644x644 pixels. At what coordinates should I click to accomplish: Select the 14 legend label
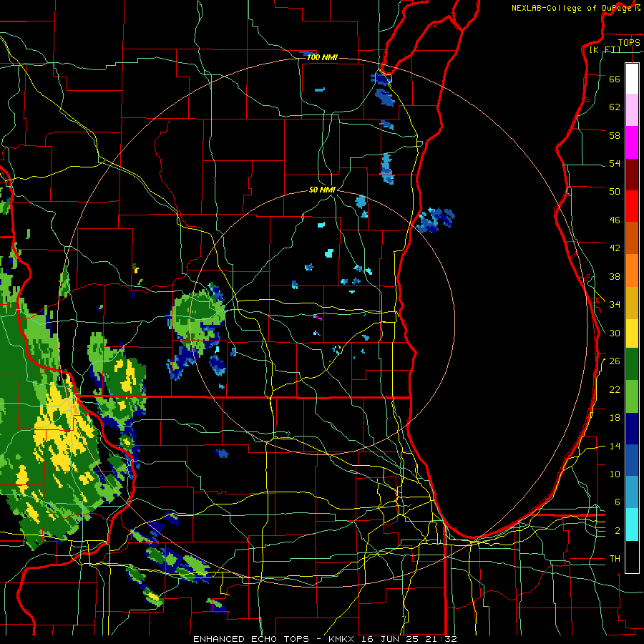coord(615,446)
